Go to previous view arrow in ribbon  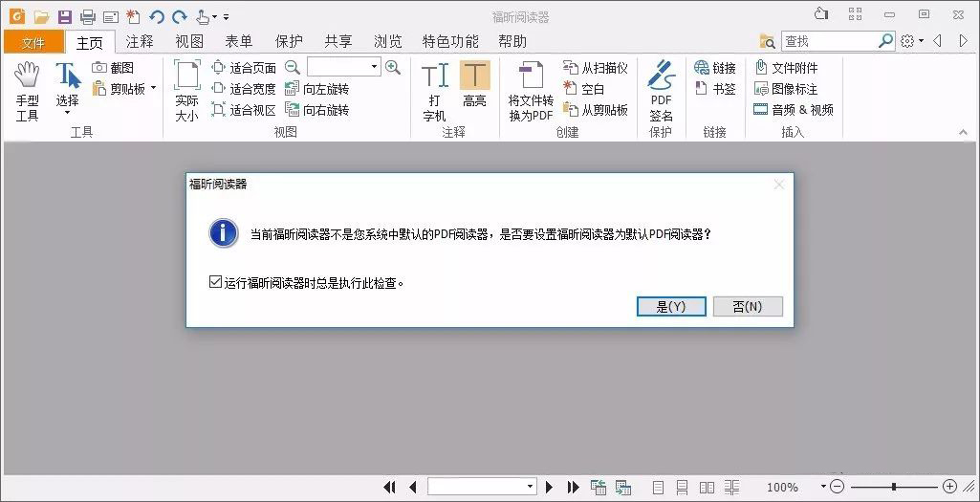[x=937, y=41]
